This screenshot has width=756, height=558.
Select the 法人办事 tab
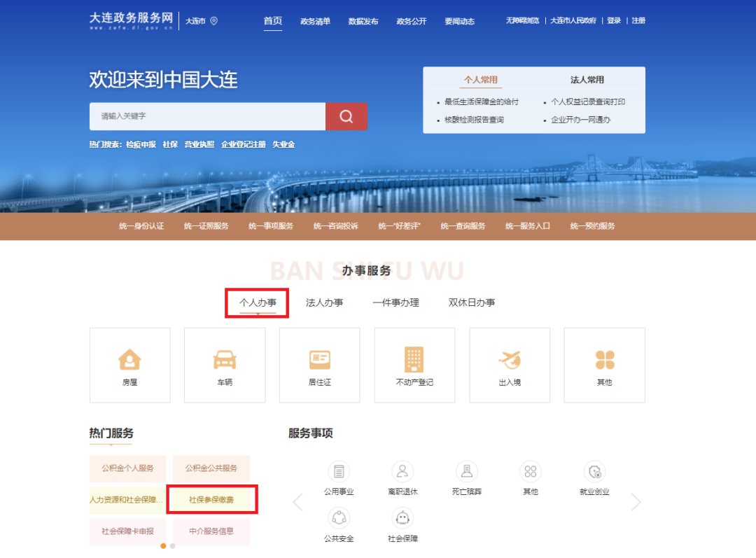(324, 302)
